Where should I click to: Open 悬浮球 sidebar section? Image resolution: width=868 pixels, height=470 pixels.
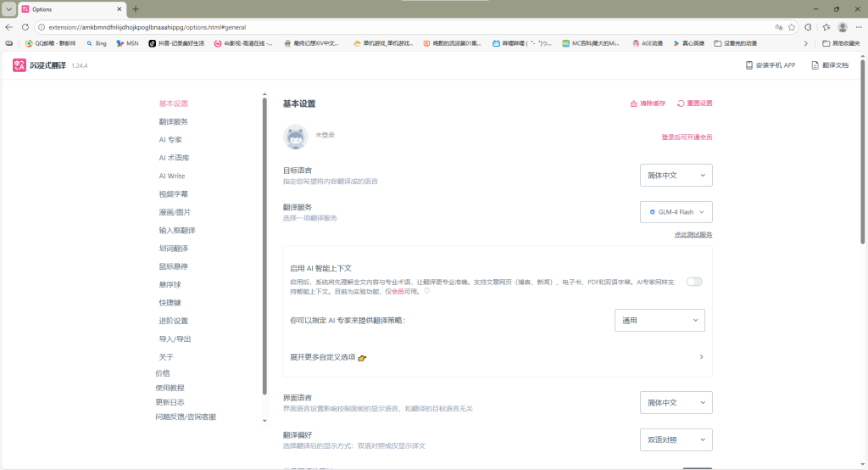pos(170,284)
